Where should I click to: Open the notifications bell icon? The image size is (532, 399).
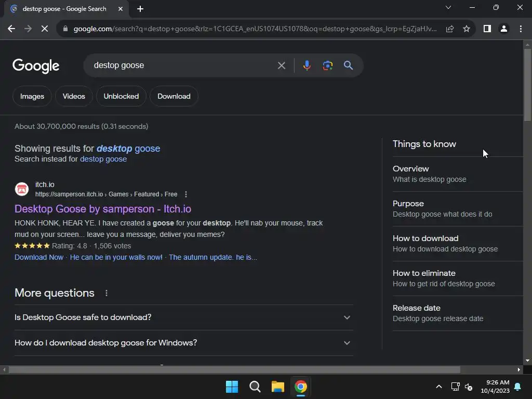(518, 387)
